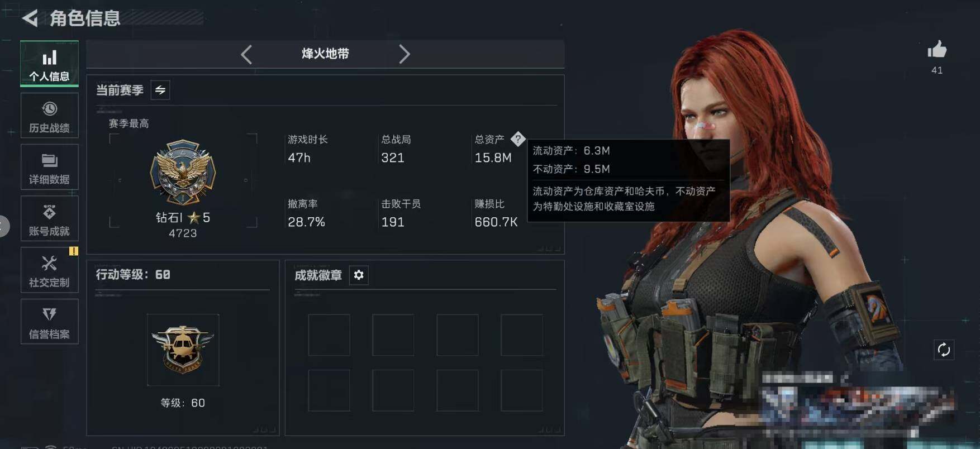980x449 pixels.
Task: Select the last empty badge slot in bottom row
Action: pyautogui.click(x=521, y=390)
